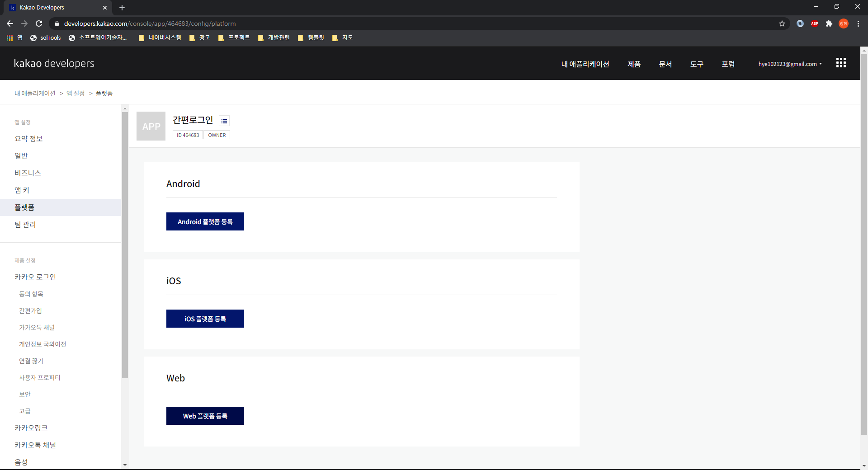The height and width of the screenshot is (470, 868).
Task: Bookmark this page with star icon
Action: [782, 23]
